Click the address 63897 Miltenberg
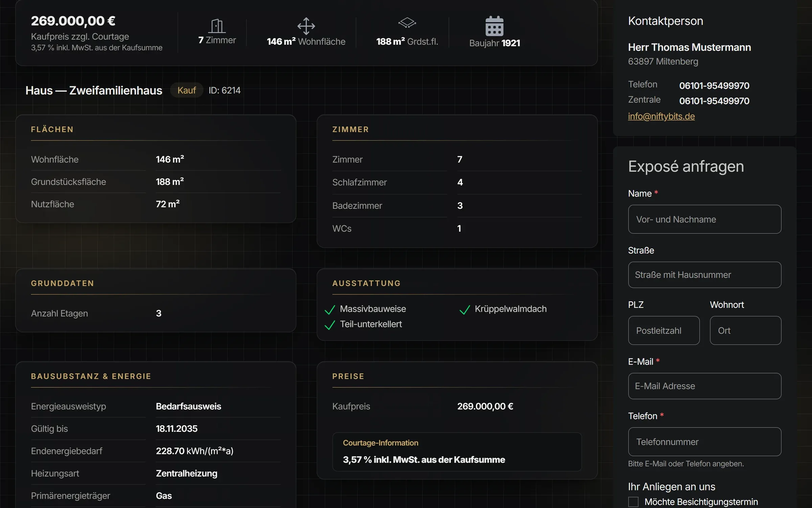This screenshot has height=508, width=812. 663,61
